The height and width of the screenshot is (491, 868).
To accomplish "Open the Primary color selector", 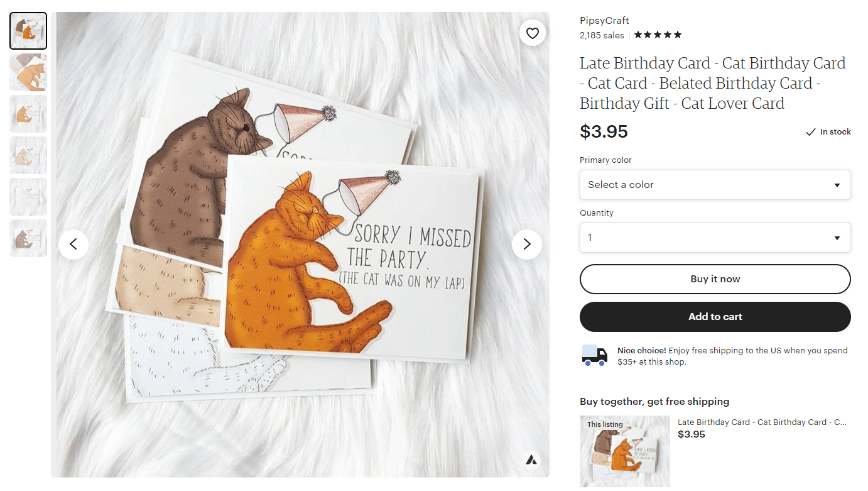I will 715,185.
